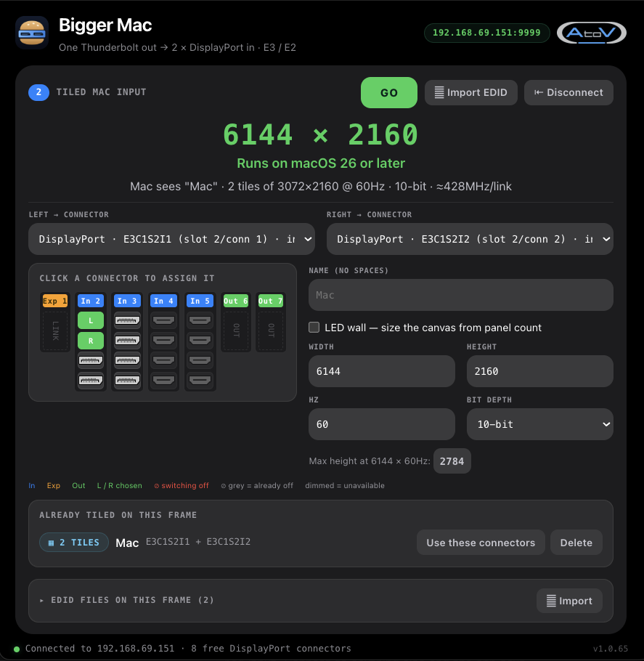This screenshot has height=661, width=644.
Task: Click the 192.168.69.151:9999 address badge
Action: 486,33
